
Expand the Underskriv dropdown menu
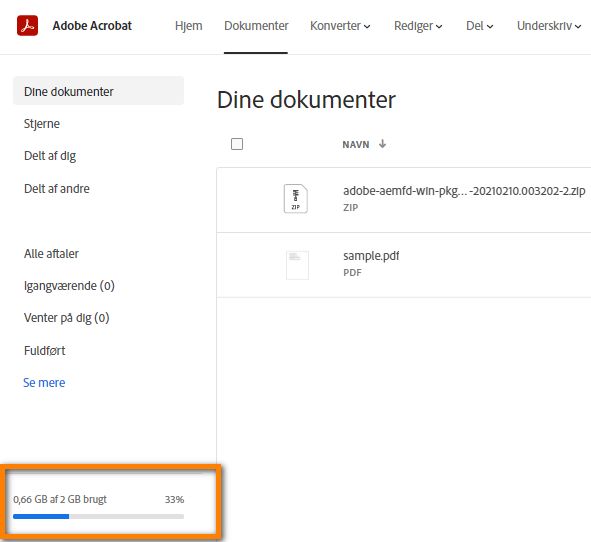(x=549, y=26)
